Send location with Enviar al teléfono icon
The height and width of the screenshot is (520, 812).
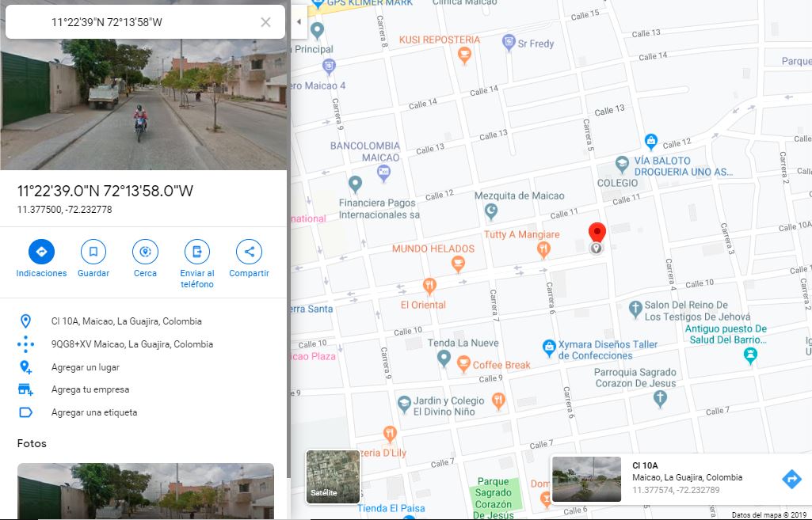point(196,252)
